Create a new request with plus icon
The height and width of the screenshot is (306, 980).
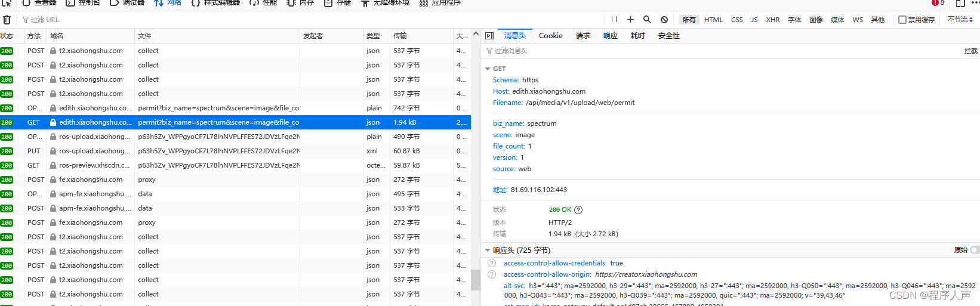[x=630, y=20]
